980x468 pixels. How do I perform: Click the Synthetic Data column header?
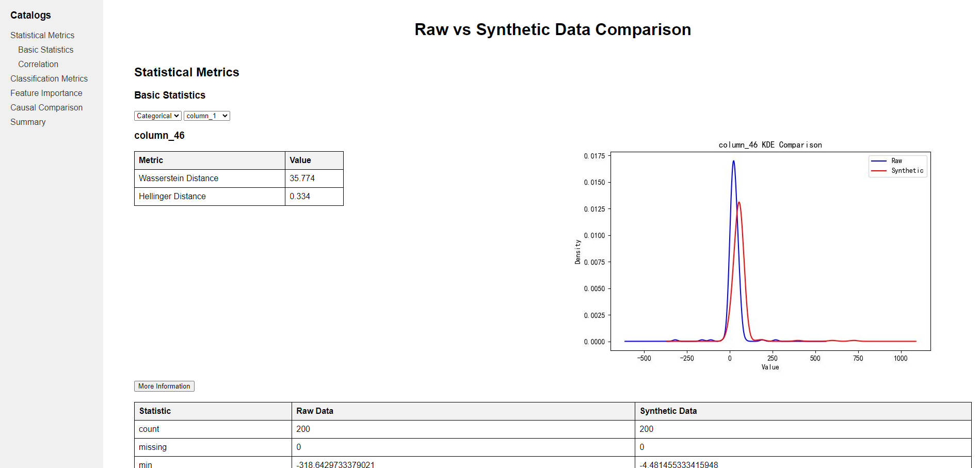pyautogui.click(x=804, y=411)
